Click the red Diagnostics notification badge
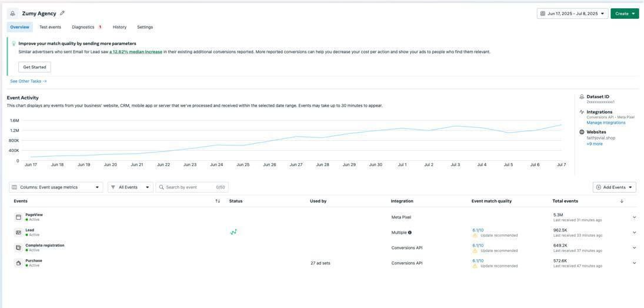Viewport: 644px width, 308px height. pos(100,27)
